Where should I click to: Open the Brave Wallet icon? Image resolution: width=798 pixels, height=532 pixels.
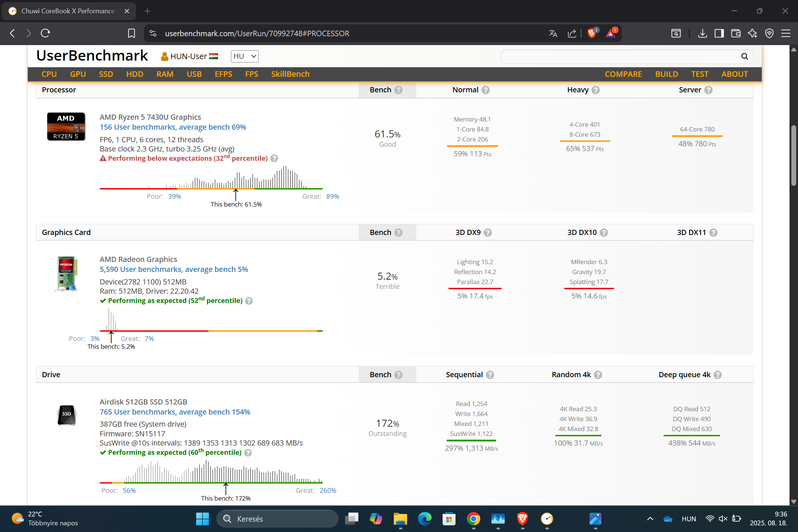[x=736, y=33]
